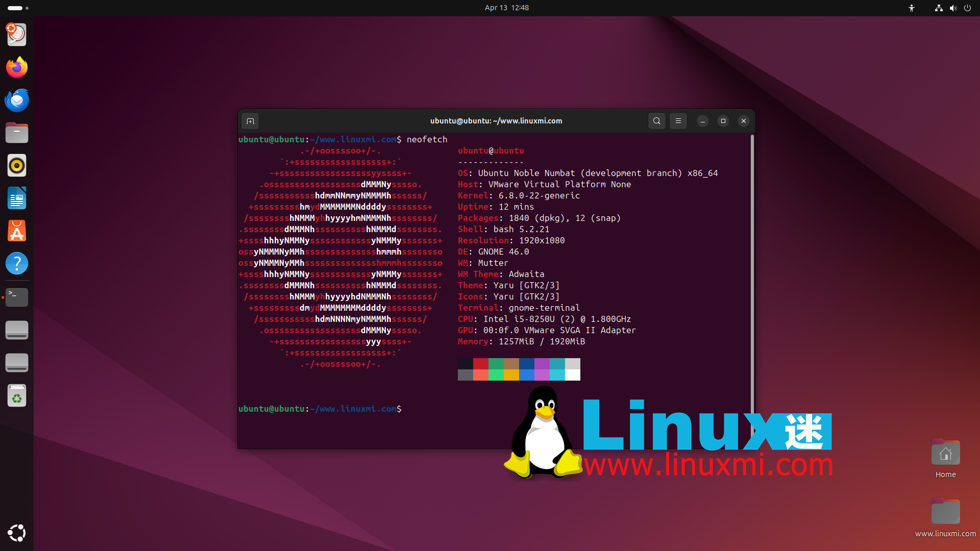Open LibreOffice Writer from the dock
This screenshot has height=551, width=980.
coord(16,198)
